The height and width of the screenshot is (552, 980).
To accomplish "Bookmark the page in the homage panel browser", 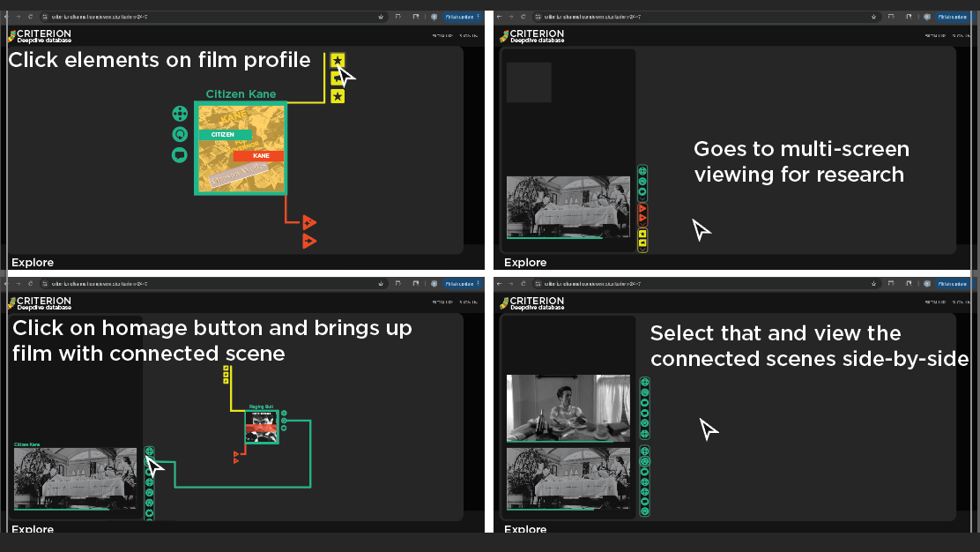I will [x=381, y=284].
